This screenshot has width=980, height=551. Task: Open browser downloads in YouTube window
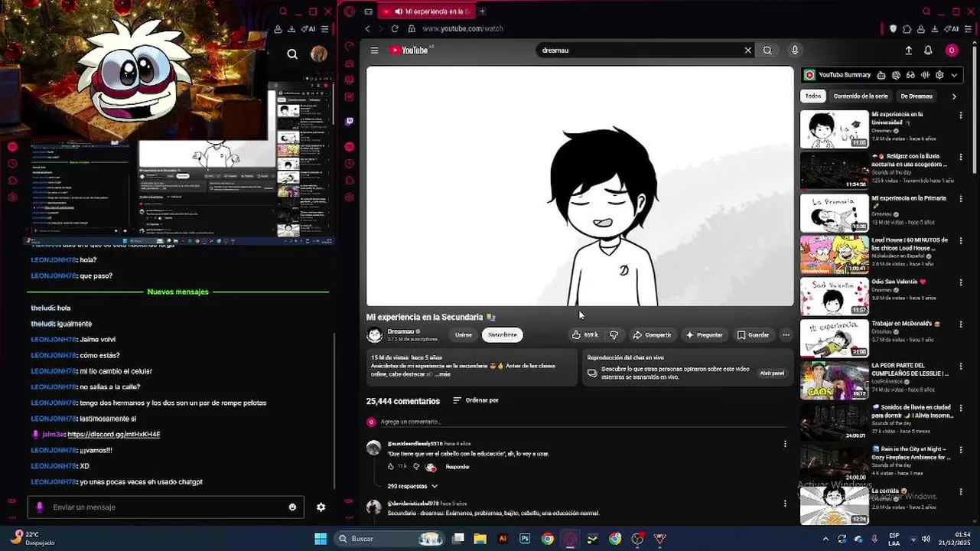935,29
